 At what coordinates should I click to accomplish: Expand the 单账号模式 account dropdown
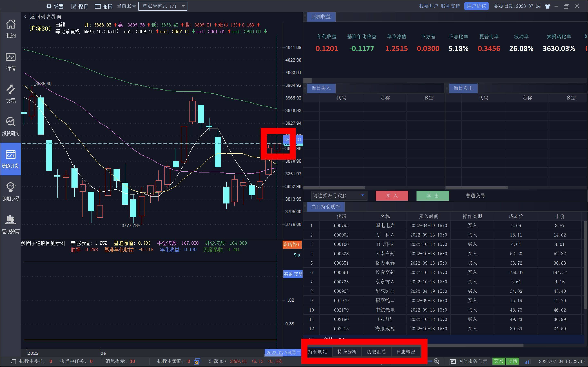coord(163,6)
